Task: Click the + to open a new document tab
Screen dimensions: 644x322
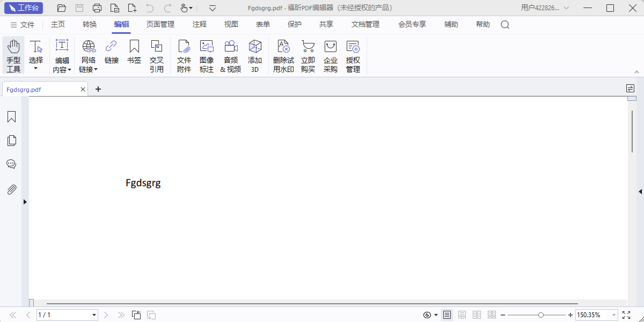Action: pos(98,89)
